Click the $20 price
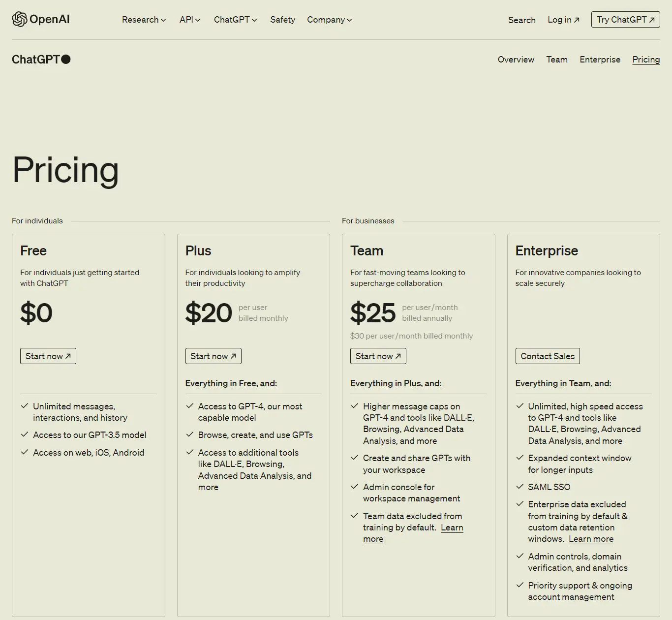 click(209, 312)
